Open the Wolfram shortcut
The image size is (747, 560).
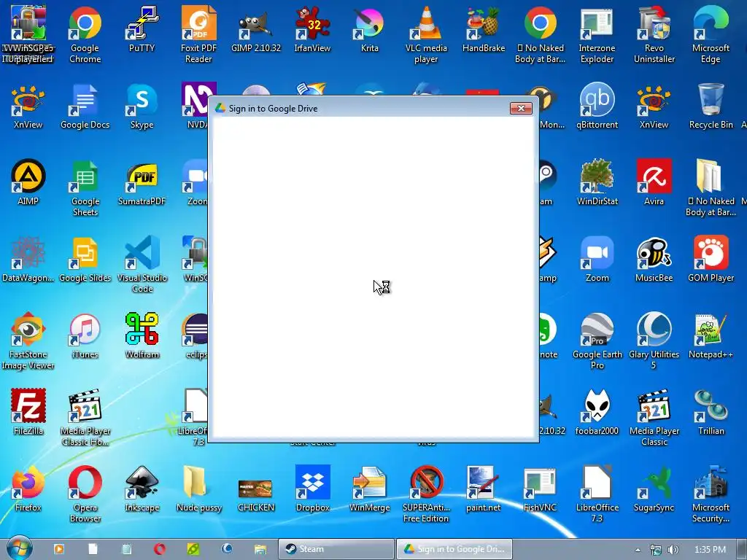click(x=142, y=335)
